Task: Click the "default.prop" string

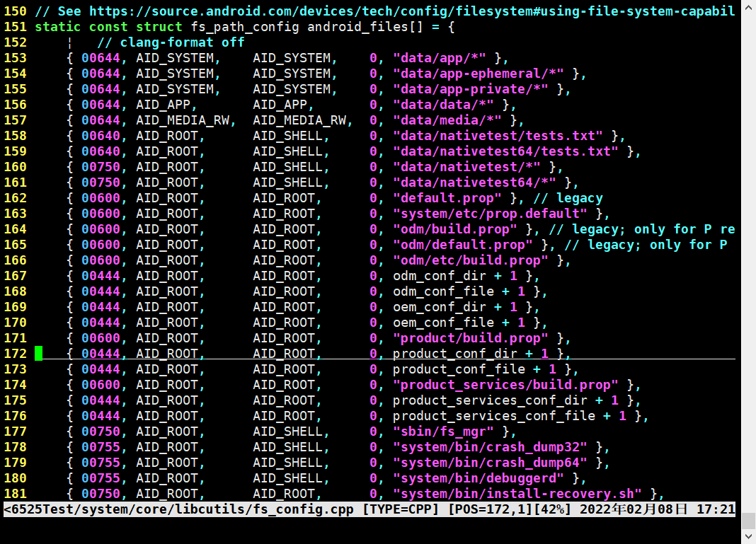Action: pyautogui.click(x=447, y=198)
